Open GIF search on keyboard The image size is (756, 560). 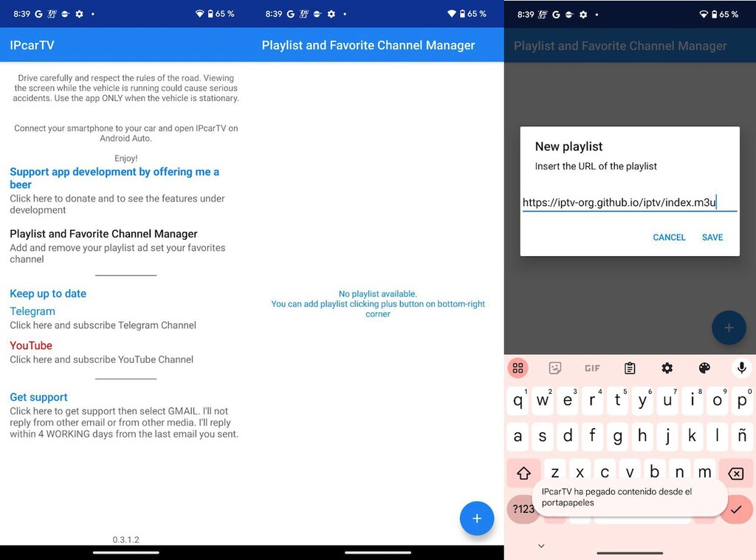pos(592,368)
